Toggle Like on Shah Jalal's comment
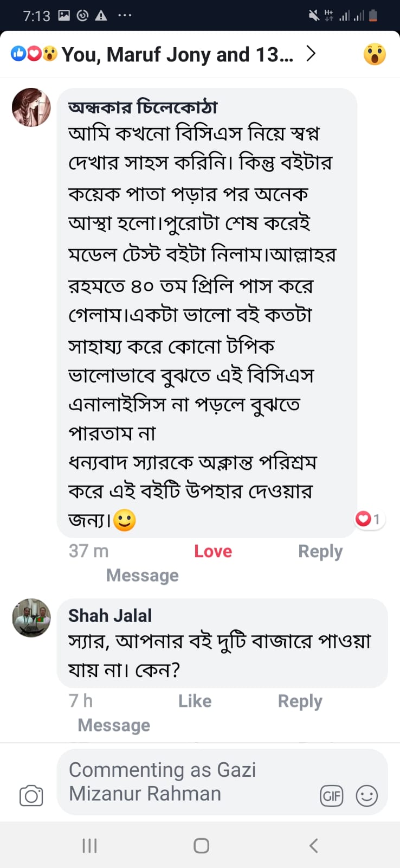The width and height of the screenshot is (400, 868). 195,701
